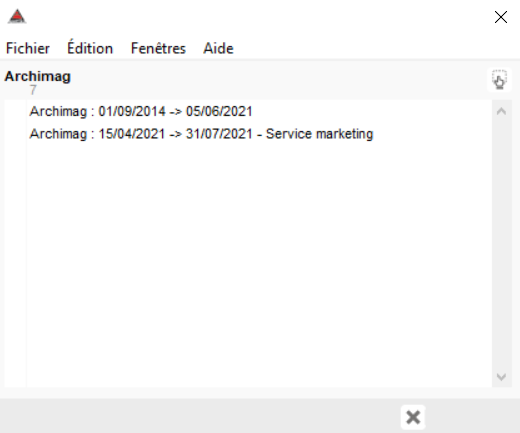Click the bold X button in footer
Screen dimensions: 520x433
tap(413, 417)
